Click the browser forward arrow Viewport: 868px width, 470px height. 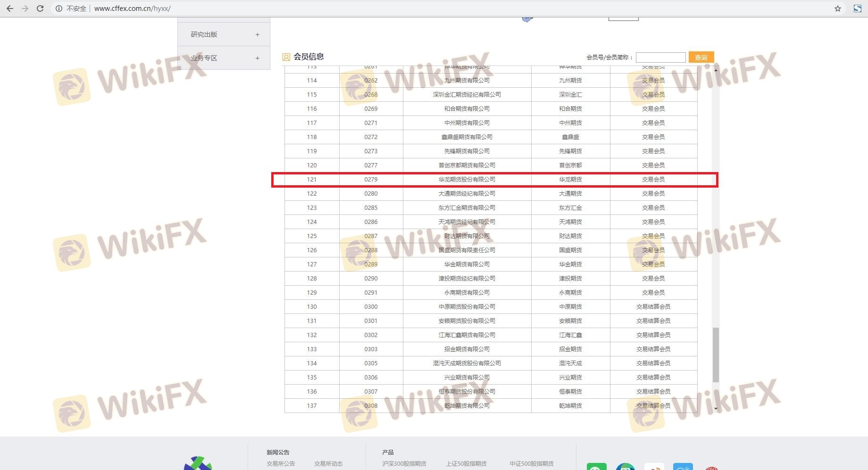[25, 8]
